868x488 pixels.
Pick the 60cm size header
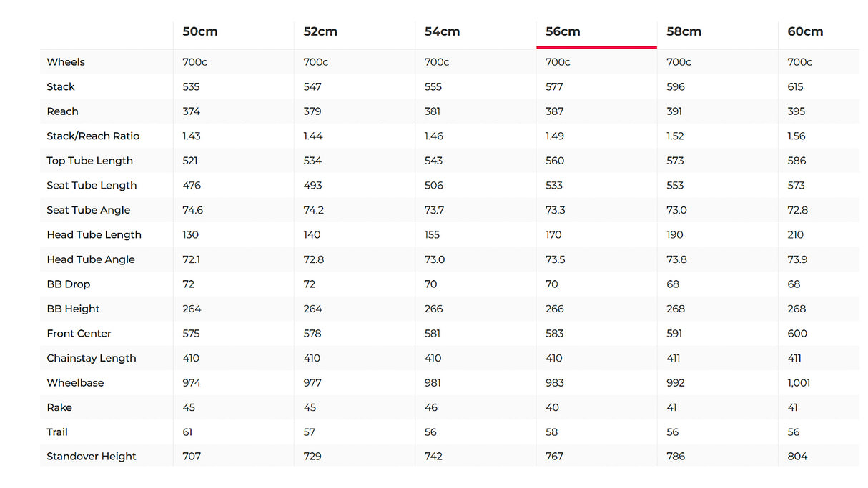click(805, 31)
